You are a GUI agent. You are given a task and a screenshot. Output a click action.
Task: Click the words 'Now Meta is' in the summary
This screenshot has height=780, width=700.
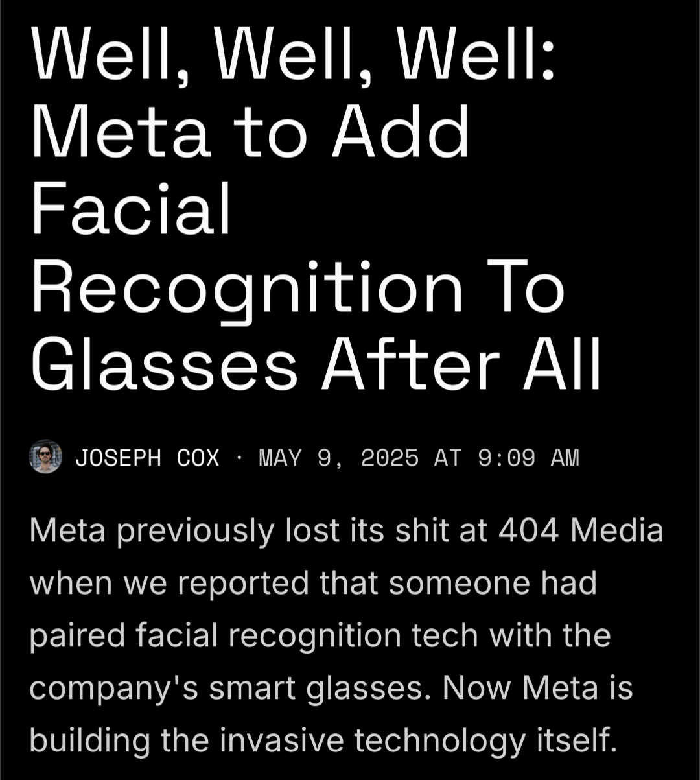pyautogui.click(x=537, y=687)
